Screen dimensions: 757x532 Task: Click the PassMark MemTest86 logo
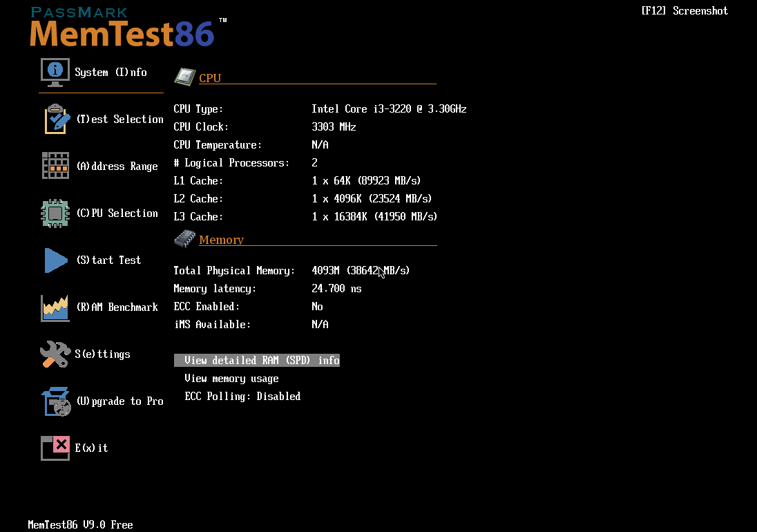[x=128, y=26]
